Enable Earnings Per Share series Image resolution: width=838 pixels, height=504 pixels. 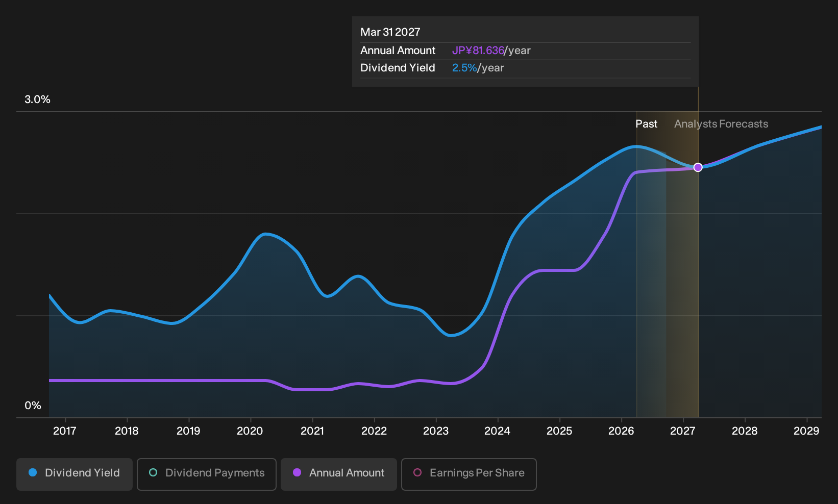(469, 474)
